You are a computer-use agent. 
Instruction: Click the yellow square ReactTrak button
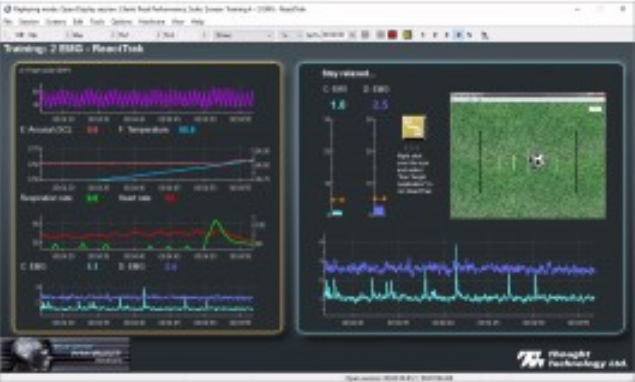point(413,128)
